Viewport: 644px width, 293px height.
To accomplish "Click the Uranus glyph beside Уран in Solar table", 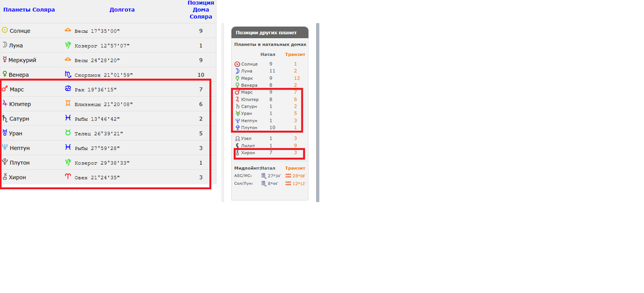I will (x=5, y=133).
